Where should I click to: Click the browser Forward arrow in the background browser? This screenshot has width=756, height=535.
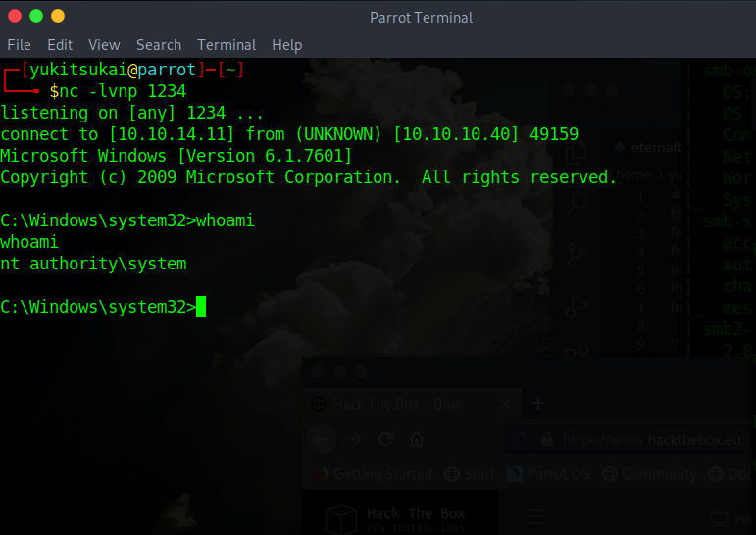[x=354, y=439]
